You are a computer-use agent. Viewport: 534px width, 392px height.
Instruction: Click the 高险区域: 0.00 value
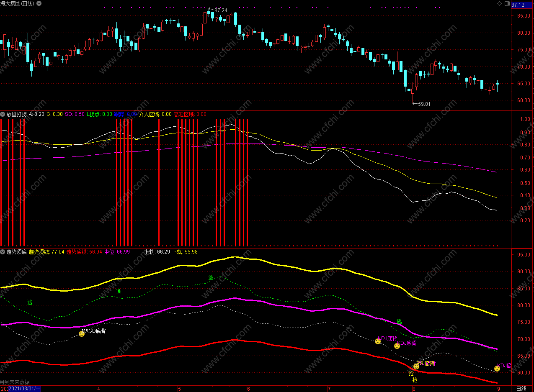coord(190,114)
